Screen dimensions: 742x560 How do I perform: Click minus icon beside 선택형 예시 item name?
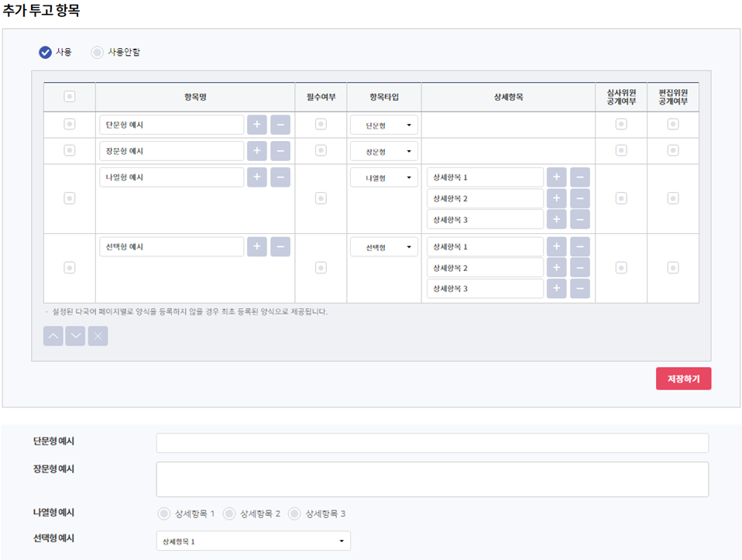tap(280, 247)
